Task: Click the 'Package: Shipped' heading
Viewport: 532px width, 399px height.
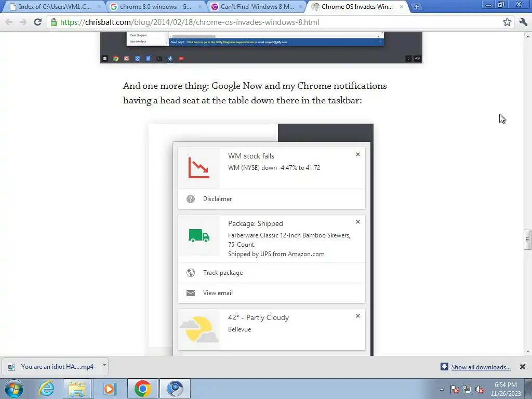Action: pos(256,223)
